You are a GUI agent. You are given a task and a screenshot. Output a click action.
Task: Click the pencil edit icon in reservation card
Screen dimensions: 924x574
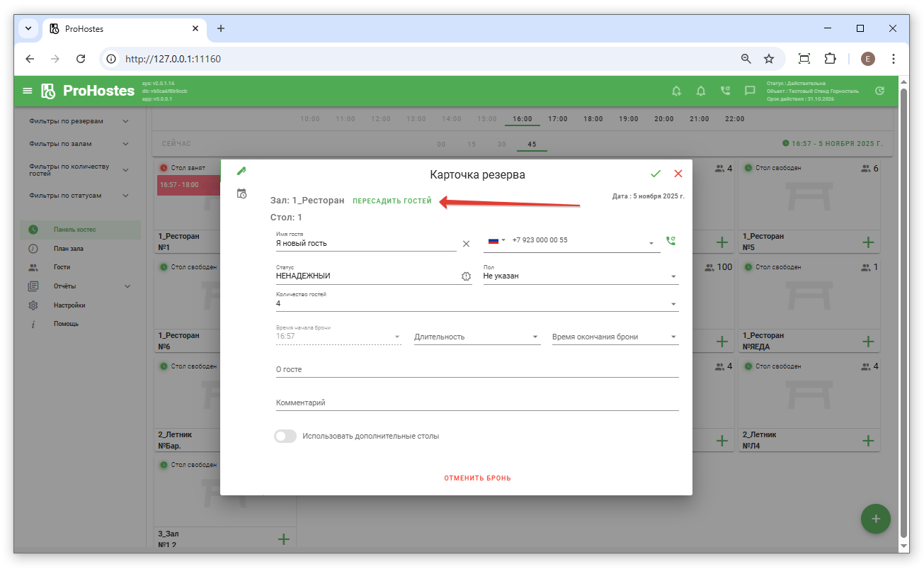tap(241, 171)
